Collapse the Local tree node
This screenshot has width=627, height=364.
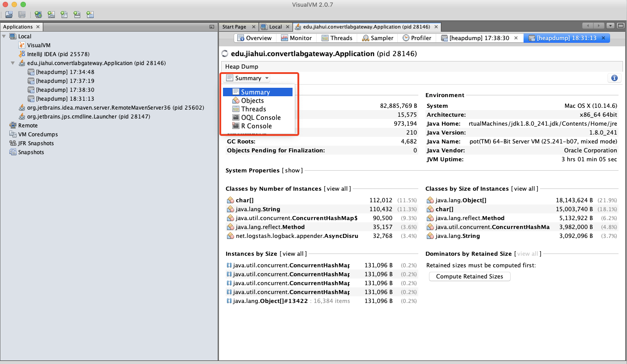coord(4,37)
